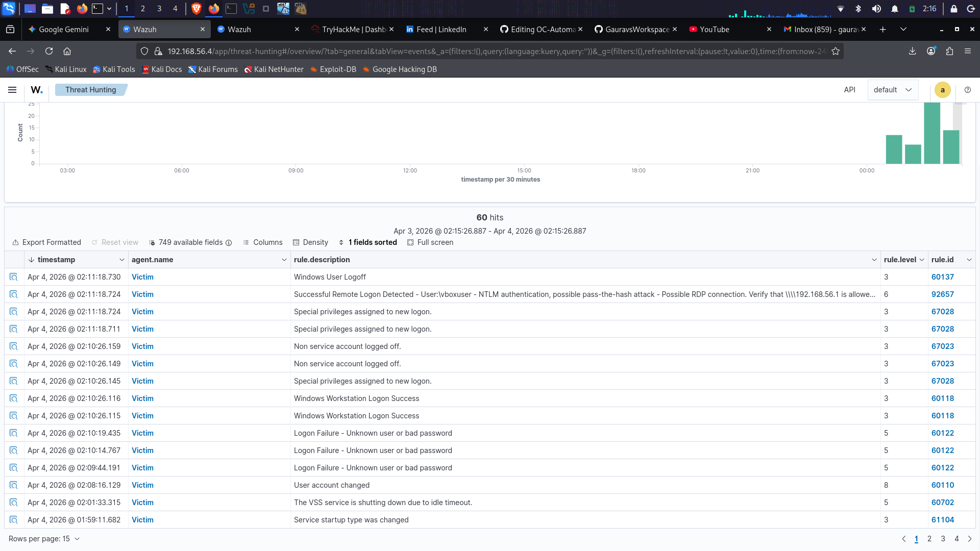Toggle the 1 fields sorted control
This screenshot has width=980, height=551.
point(368,242)
